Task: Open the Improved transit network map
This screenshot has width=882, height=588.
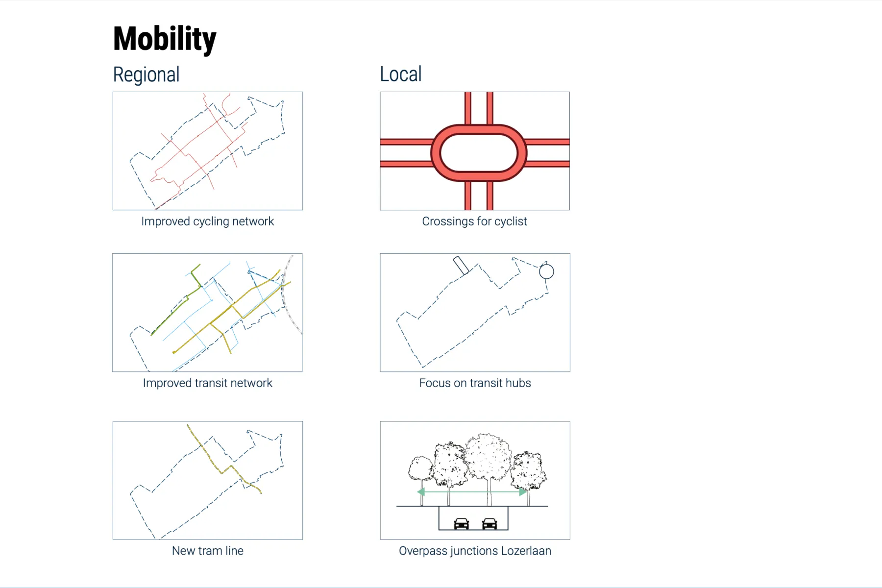Action: [x=207, y=312]
